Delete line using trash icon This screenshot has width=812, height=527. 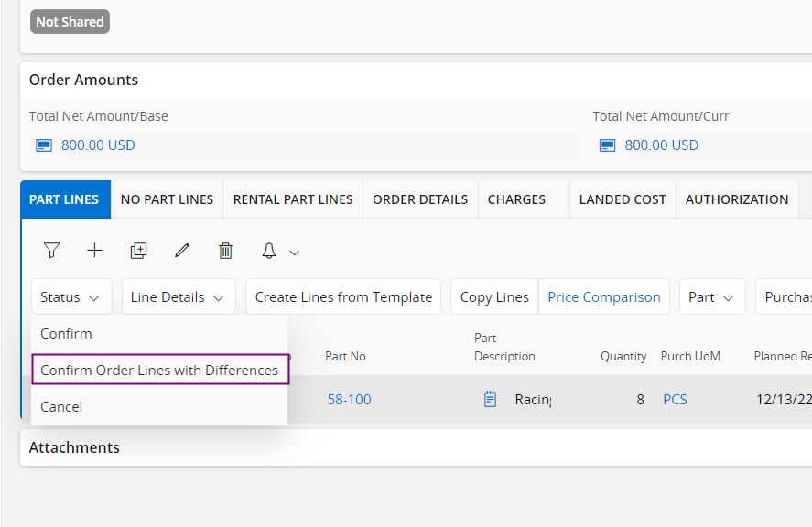226,251
